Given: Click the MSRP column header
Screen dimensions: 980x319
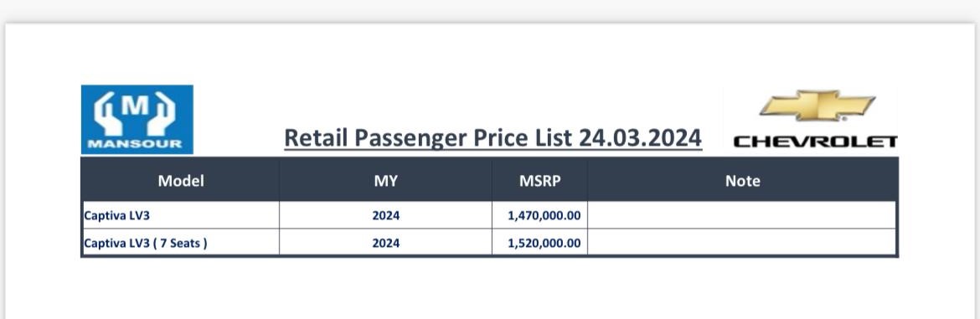Looking at the screenshot, I should click(x=540, y=181).
